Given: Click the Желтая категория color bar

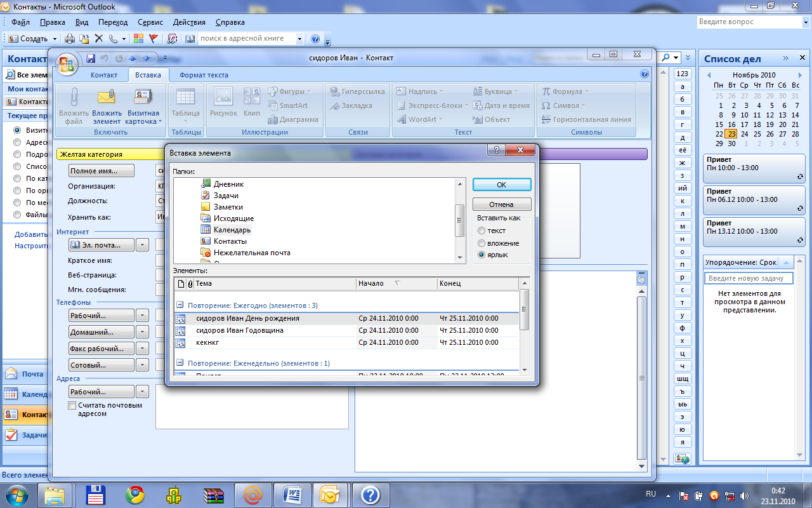Looking at the screenshot, I should (109, 154).
